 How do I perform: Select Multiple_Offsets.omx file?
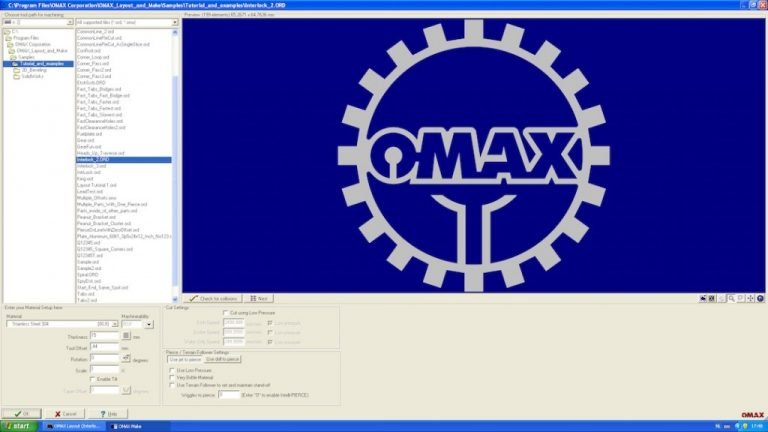96,198
